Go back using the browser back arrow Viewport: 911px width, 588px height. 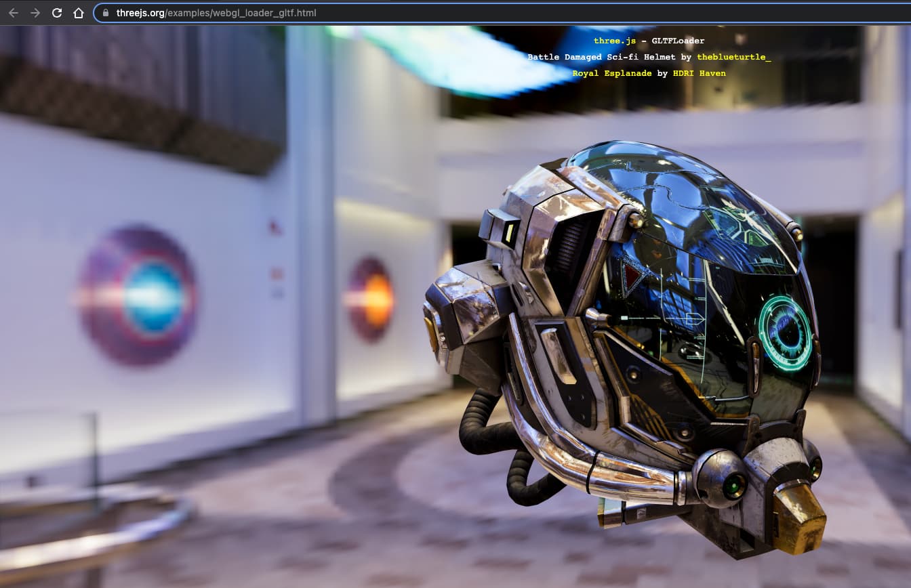14,13
